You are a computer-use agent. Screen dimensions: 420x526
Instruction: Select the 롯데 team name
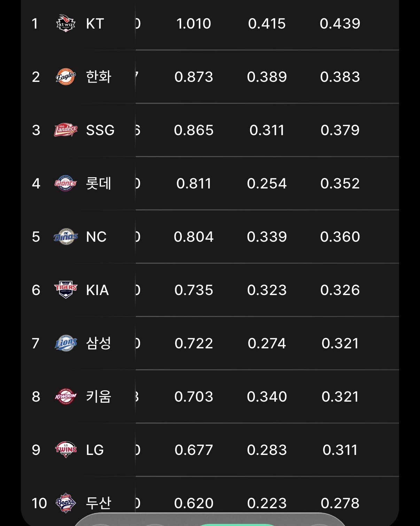pyautogui.click(x=99, y=183)
